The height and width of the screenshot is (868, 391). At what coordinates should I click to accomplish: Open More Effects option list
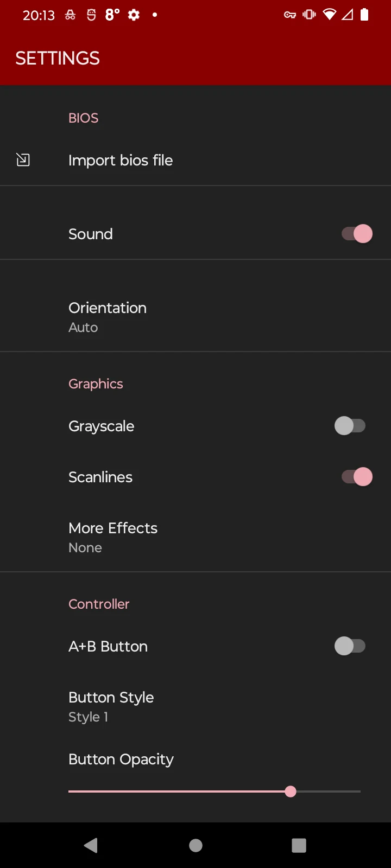click(x=195, y=537)
